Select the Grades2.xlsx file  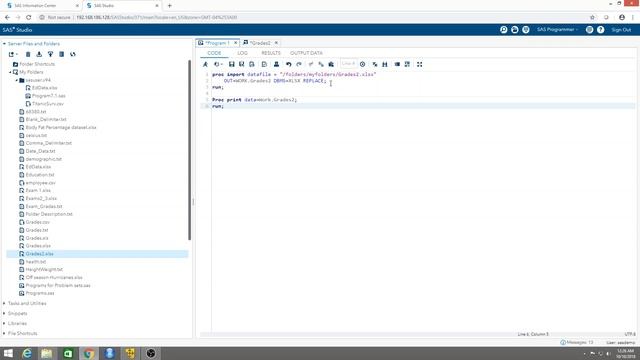tap(40, 254)
